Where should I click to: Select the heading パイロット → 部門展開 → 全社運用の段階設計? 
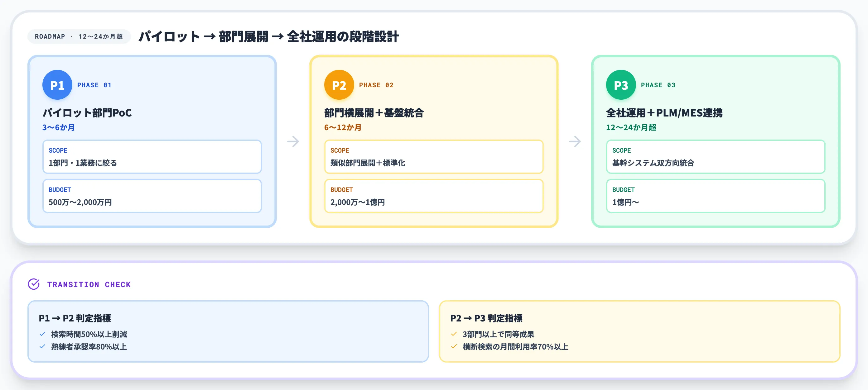point(268,36)
